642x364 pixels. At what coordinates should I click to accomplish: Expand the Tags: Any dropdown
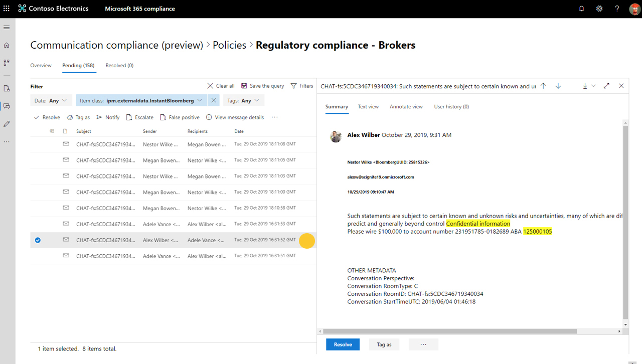[244, 101]
